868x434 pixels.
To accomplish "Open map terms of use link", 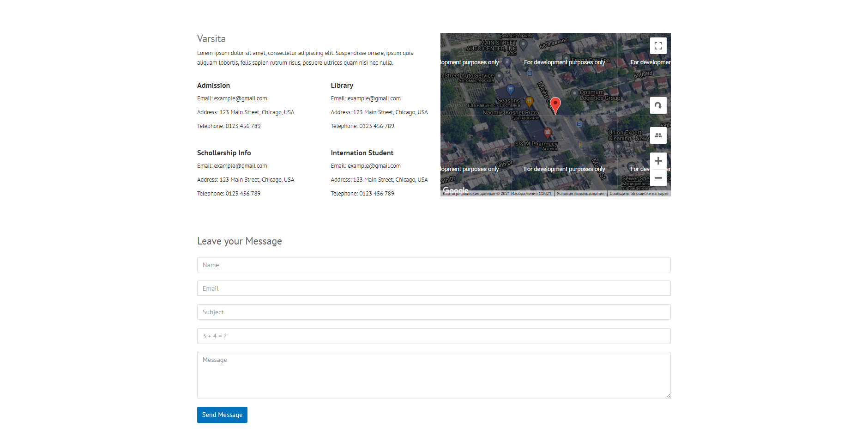I will (x=580, y=194).
